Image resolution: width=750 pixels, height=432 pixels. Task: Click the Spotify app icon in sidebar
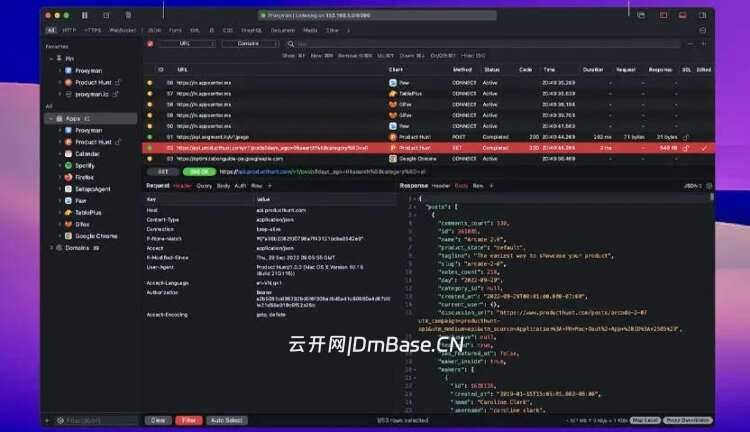click(x=68, y=166)
